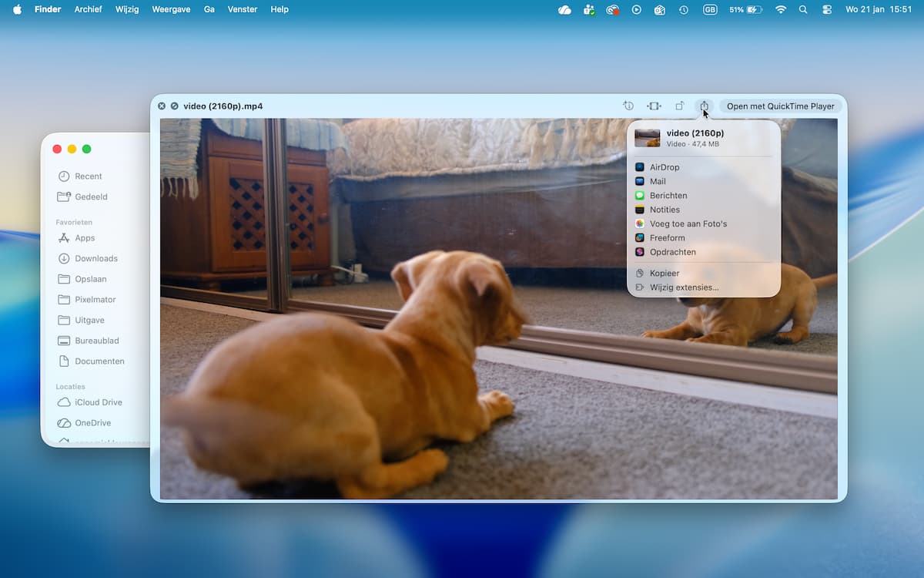The width and height of the screenshot is (924, 578).
Task: Open Wijzig extensies… option
Action: click(x=684, y=287)
